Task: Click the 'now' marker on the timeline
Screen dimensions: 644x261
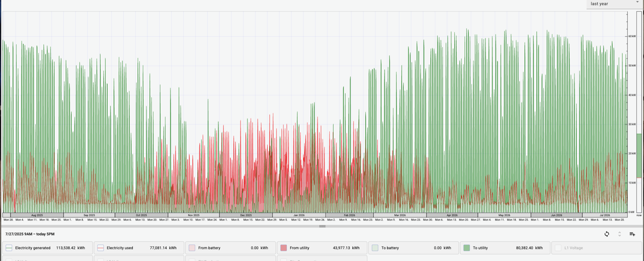Action: pyautogui.click(x=639, y=215)
